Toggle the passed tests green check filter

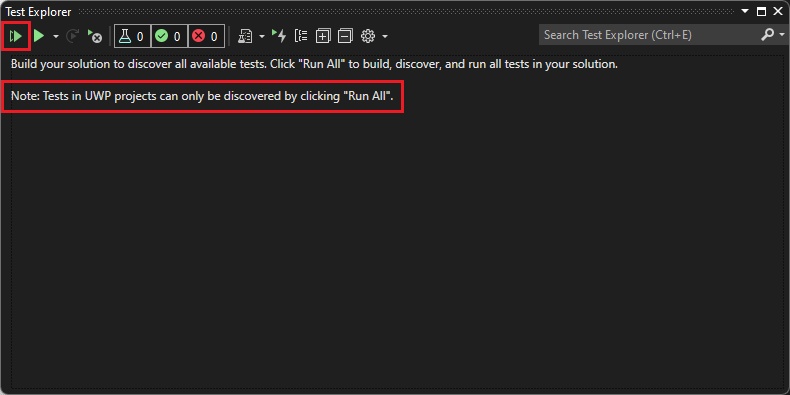point(169,36)
